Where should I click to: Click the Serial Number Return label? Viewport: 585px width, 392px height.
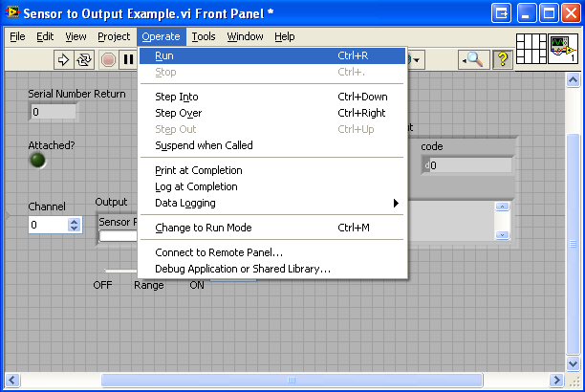click(x=76, y=94)
